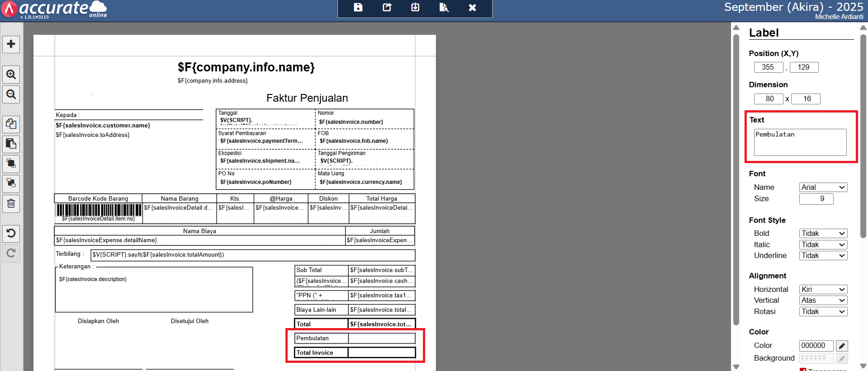Click the import template icon
This screenshot has width=868, height=371.
(x=415, y=8)
